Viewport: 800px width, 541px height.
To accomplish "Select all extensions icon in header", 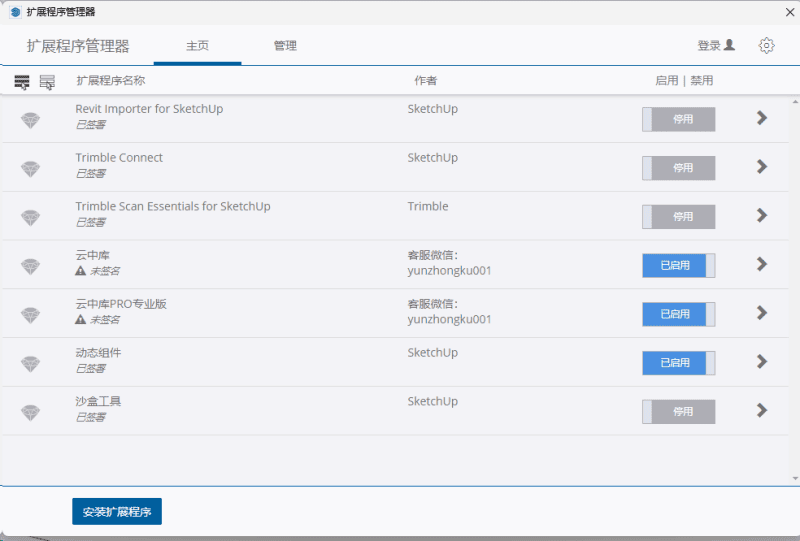I will pos(22,82).
